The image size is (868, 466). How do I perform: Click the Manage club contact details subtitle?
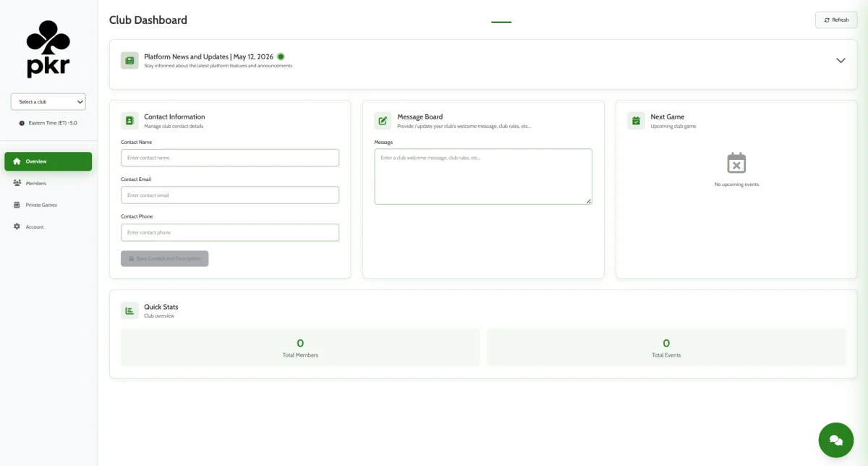point(174,127)
